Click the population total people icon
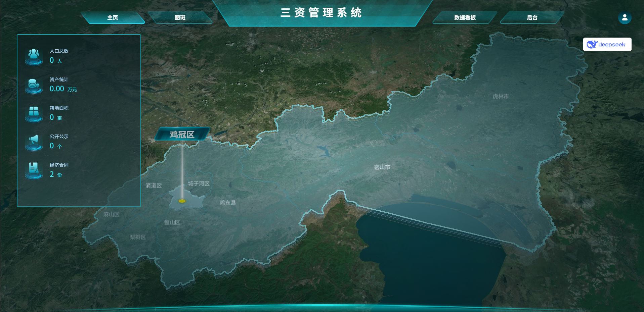The height and width of the screenshot is (312, 644). (x=34, y=56)
